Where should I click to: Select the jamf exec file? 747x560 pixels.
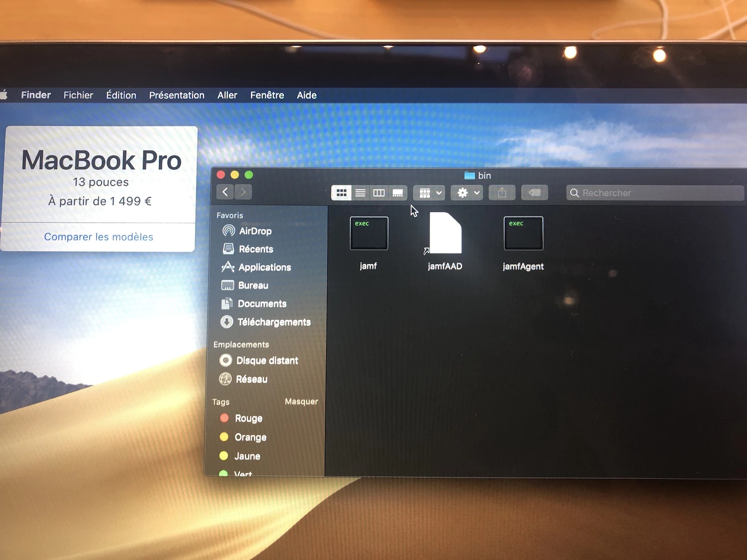pyautogui.click(x=369, y=234)
